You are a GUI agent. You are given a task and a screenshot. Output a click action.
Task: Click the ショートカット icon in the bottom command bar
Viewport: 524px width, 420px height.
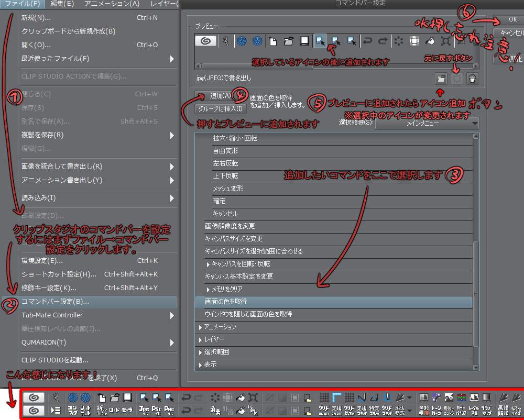point(85,411)
